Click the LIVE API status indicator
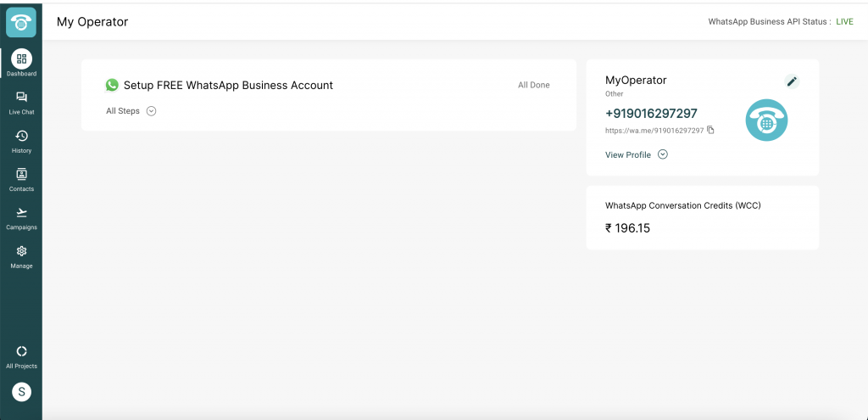 click(x=844, y=21)
